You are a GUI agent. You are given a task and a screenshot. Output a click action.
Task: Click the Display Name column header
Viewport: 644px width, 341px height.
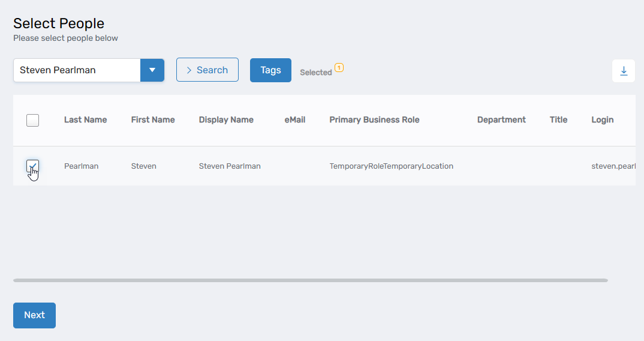[226, 120]
